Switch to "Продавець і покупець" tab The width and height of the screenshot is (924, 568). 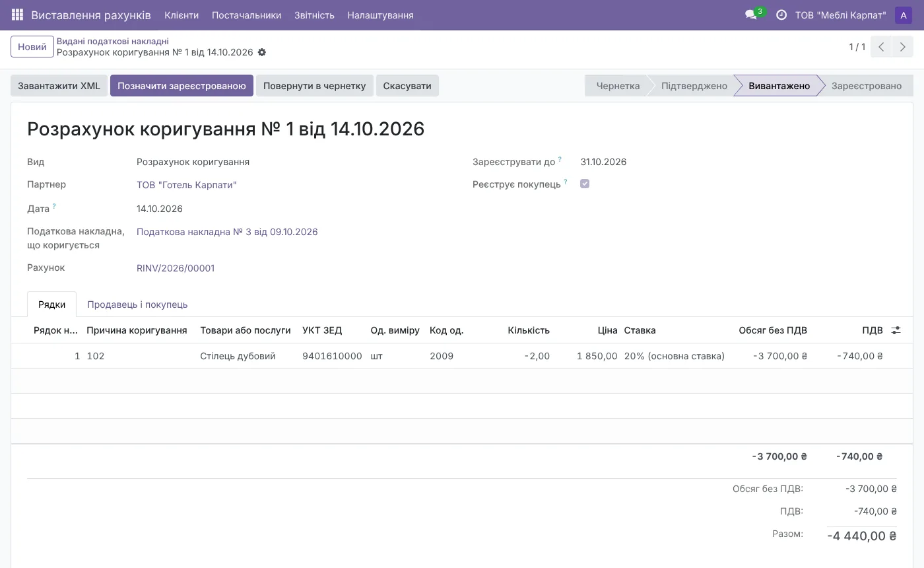pyautogui.click(x=137, y=304)
